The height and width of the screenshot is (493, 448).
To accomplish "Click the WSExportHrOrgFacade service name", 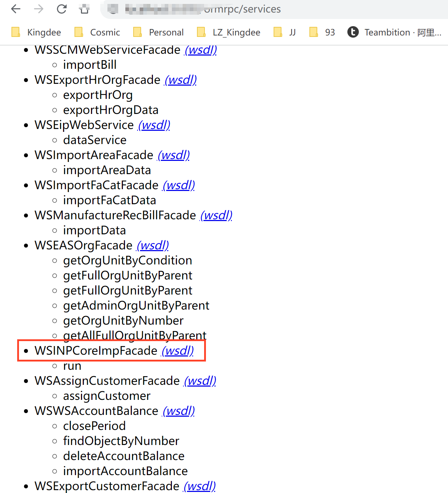I will (97, 80).
